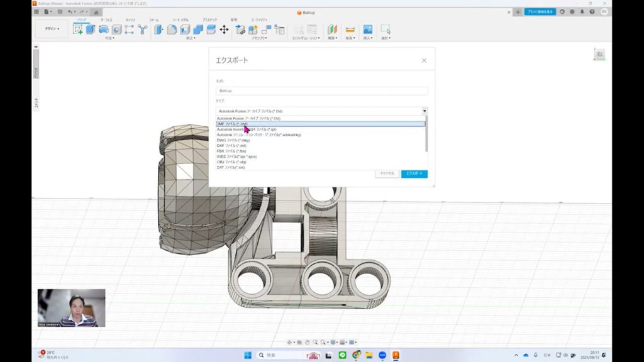Open the data panel grid icon
The height and width of the screenshot is (362, 644).
(x=36, y=12)
